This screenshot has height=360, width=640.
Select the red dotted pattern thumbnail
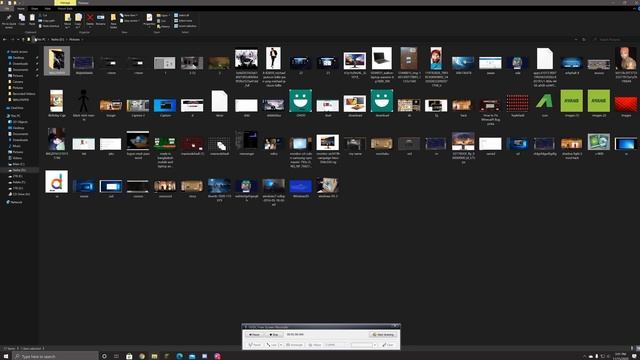[517, 102]
